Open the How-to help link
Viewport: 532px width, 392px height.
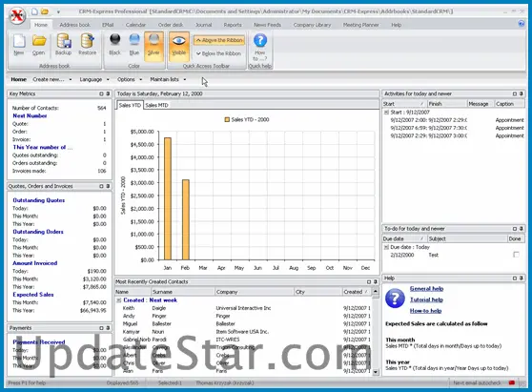tap(425, 311)
